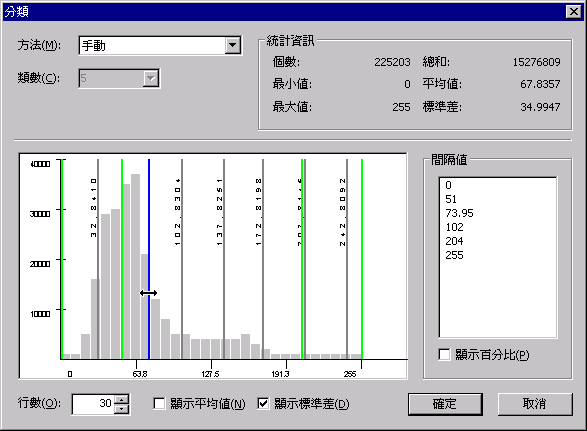The width and height of the screenshot is (587, 431).
Task: Select break value 73.95 in the list
Action: click(459, 213)
